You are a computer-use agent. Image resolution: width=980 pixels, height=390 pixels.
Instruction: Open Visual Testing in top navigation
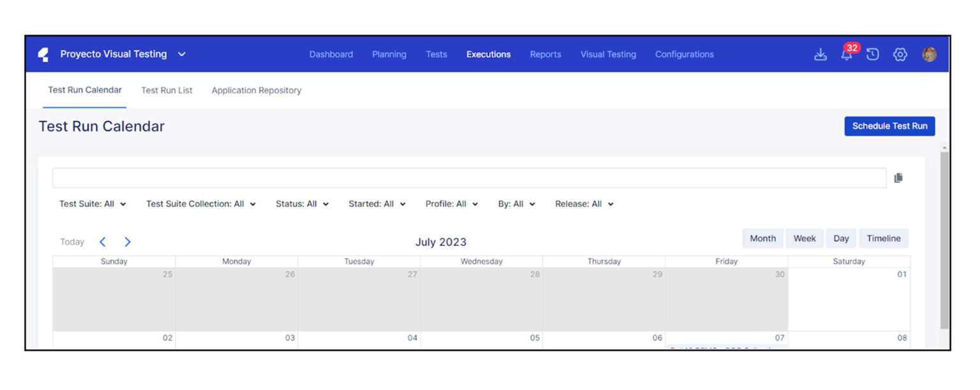click(x=608, y=55)
